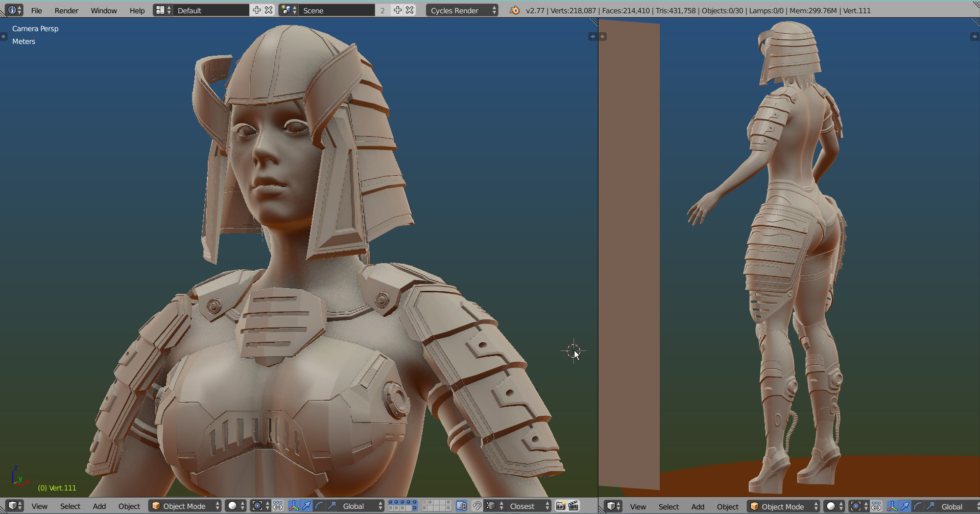
Task: Open Object menu in left viewport
Action: pos(129,506)
